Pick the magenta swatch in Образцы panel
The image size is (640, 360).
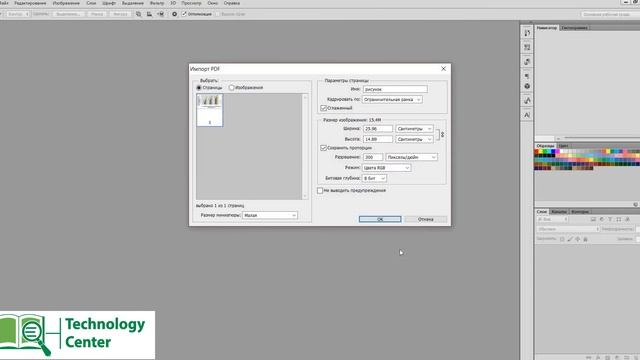tap(557, 151)
